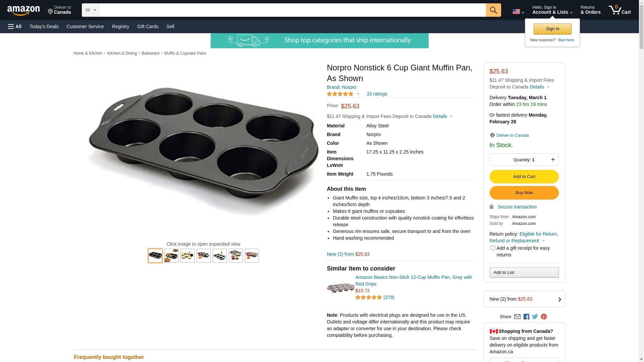644x362 pixels.
Task: Click the Add to Cart button
Action: pos(524,177)
